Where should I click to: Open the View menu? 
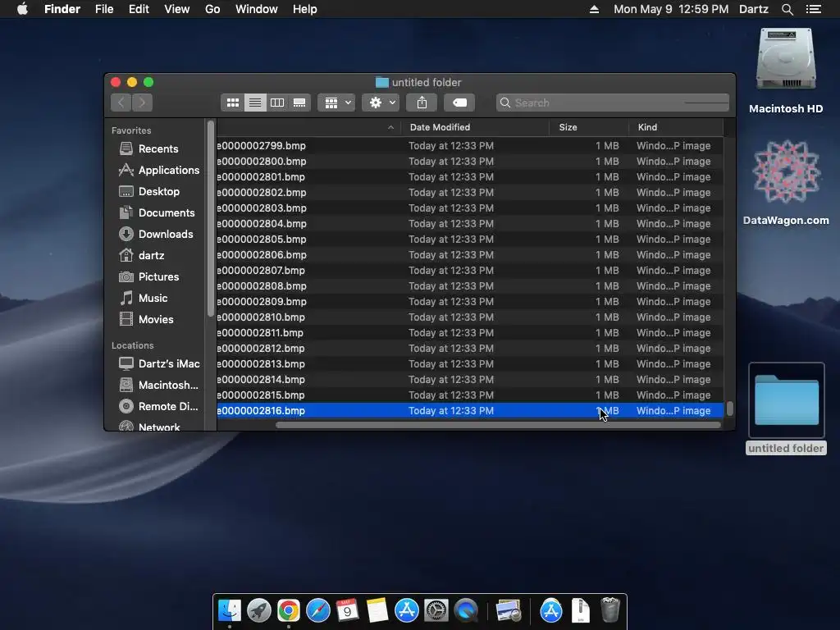[x=177, y=9]
